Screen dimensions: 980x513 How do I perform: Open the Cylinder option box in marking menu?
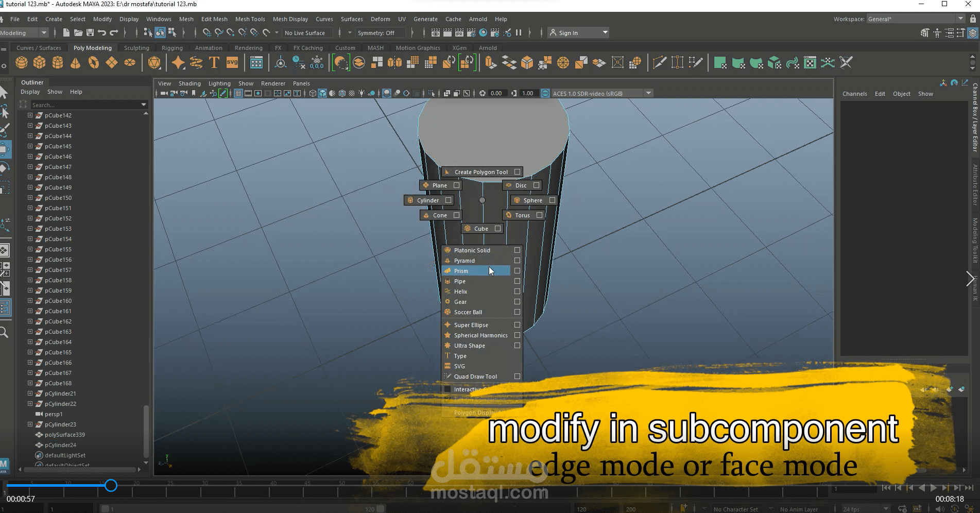click(448, 200)
